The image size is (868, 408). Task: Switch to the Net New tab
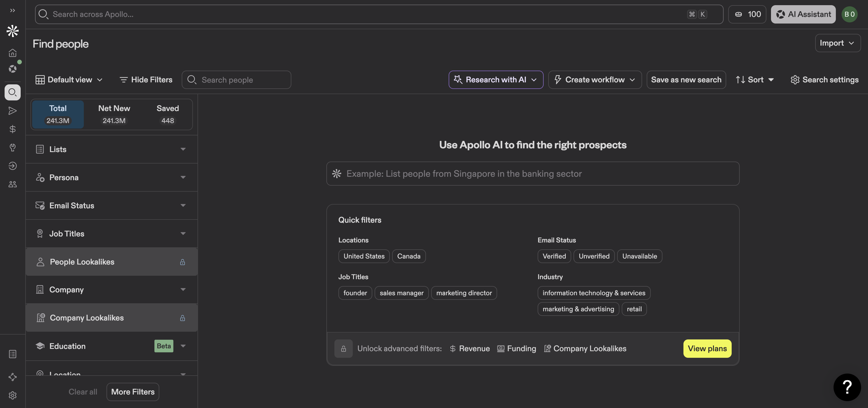point(114,114)
